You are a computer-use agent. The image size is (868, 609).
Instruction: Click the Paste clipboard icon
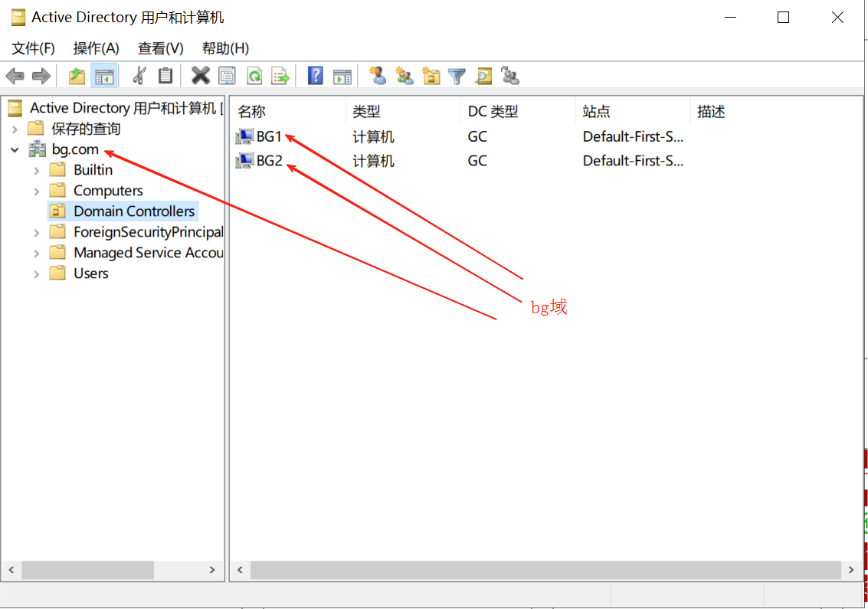pyautogui.click(x=165, y=75)
